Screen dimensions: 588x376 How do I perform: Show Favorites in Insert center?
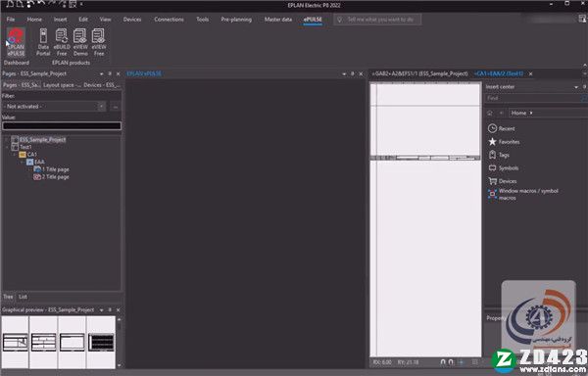504,142
